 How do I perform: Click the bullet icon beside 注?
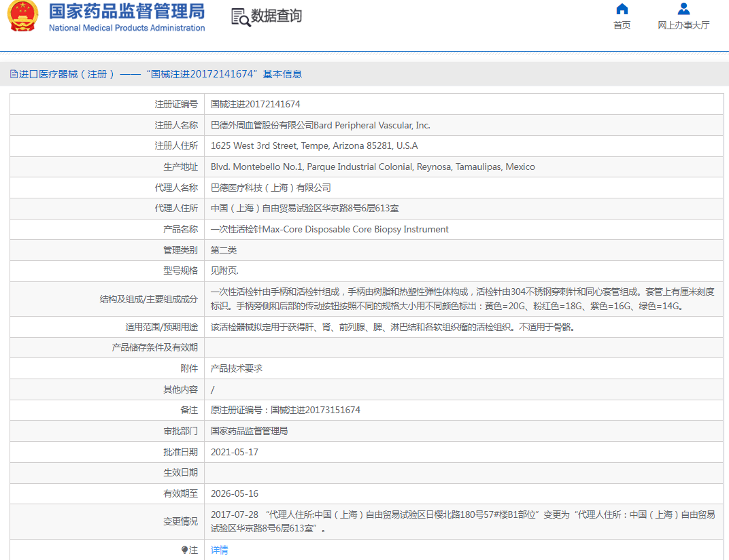pos(184,550)
